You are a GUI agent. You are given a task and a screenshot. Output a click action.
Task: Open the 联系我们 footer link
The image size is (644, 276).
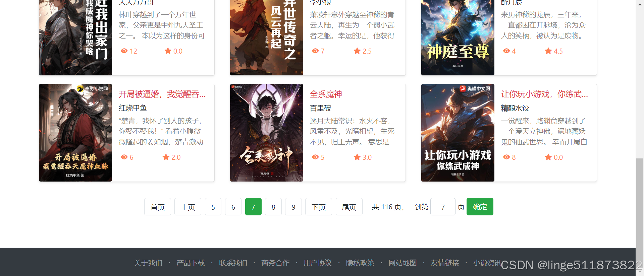[x=233, y=263]
